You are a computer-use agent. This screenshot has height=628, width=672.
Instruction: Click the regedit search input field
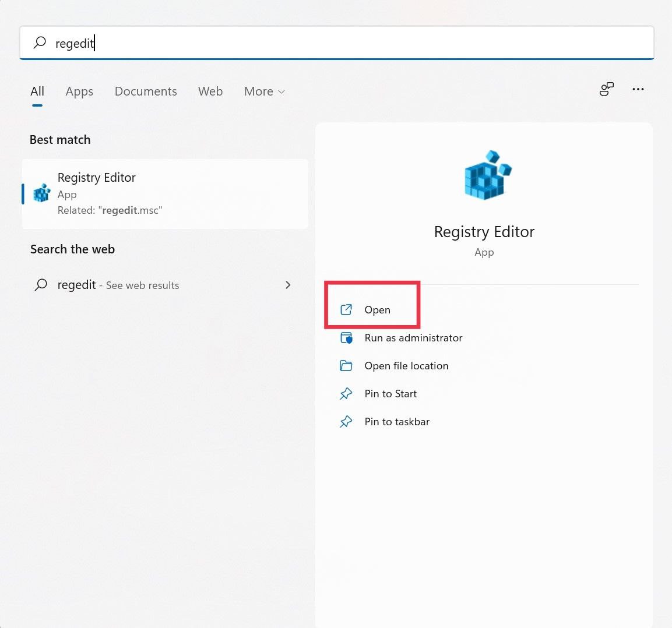tap(336, 43)
